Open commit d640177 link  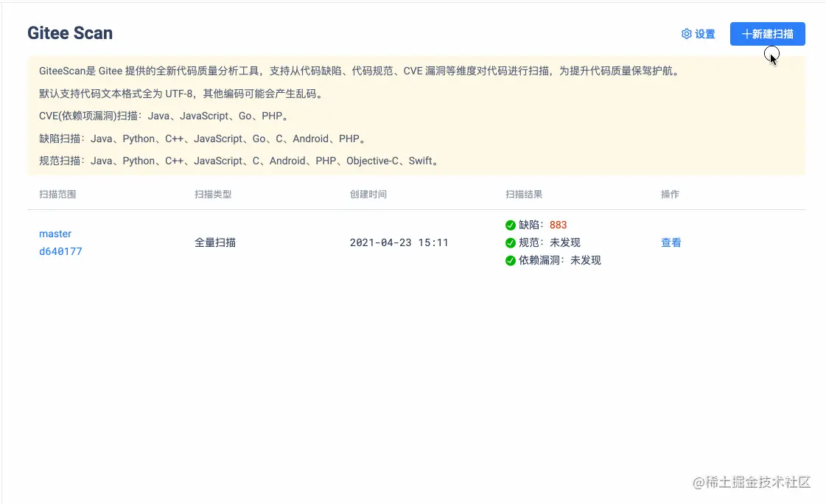[60, 251]
